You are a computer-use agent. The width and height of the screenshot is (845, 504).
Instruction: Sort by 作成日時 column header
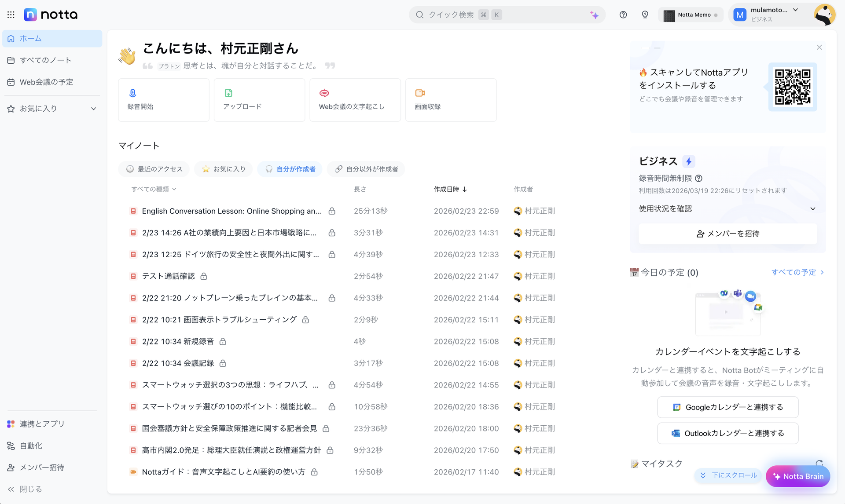pos(450,189)
